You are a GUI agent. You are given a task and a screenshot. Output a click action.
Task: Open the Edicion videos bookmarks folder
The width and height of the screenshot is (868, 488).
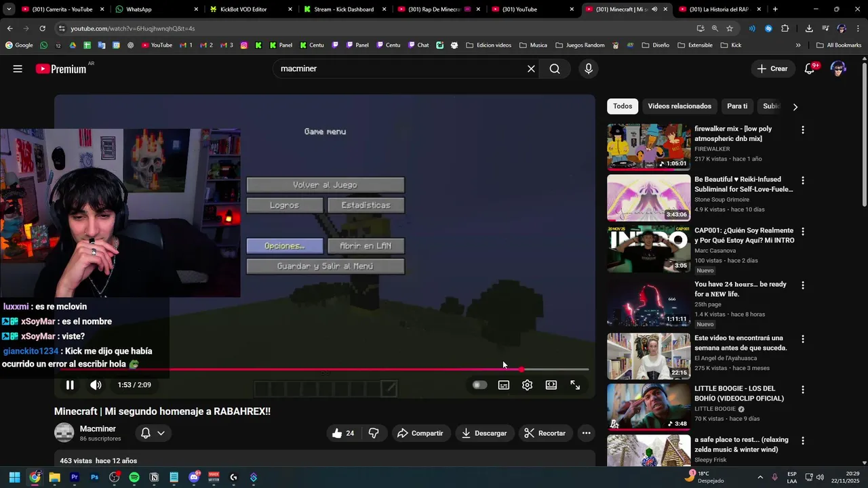pos(488,45)
